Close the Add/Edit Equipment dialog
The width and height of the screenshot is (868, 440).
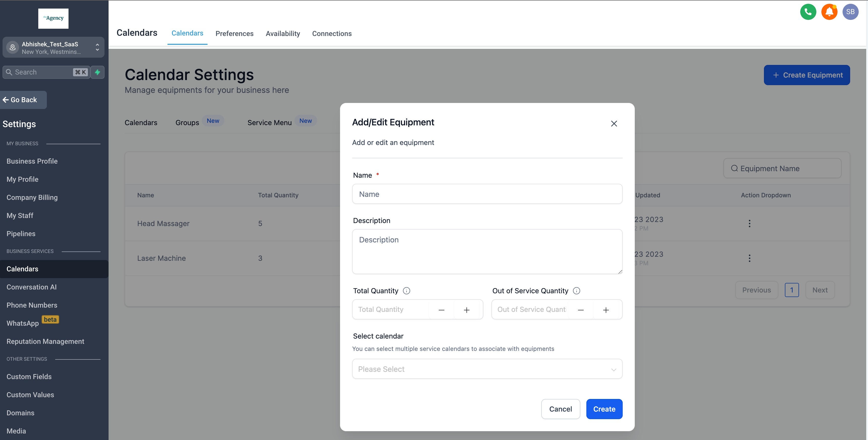tap(614, 124)
